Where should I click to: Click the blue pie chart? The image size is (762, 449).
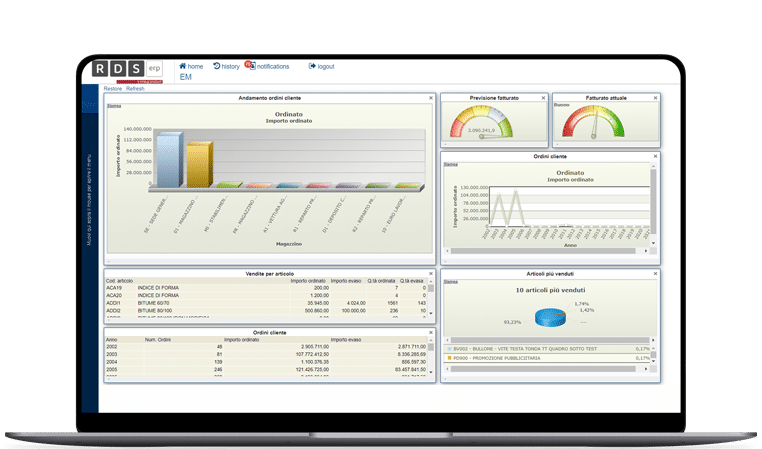pyautogui.click(x=549, y=316)
